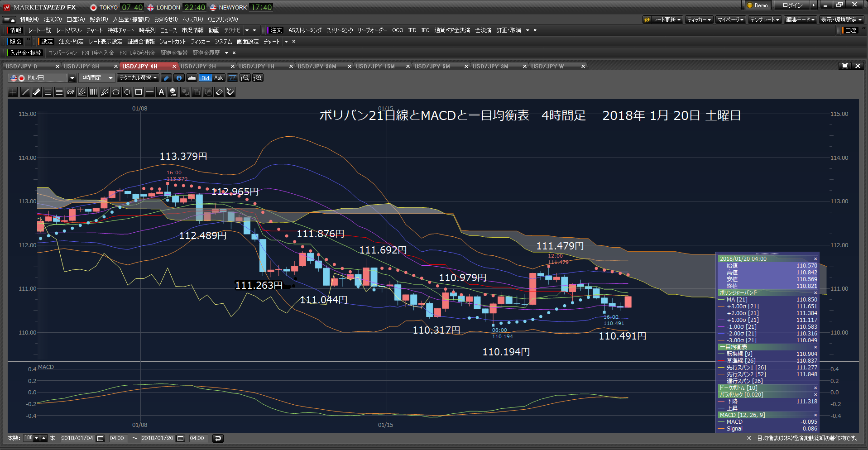Open 市況情報 from the toolbar
Image resolution: width=868 pixels, height=450 pixels.
[192, 30]
